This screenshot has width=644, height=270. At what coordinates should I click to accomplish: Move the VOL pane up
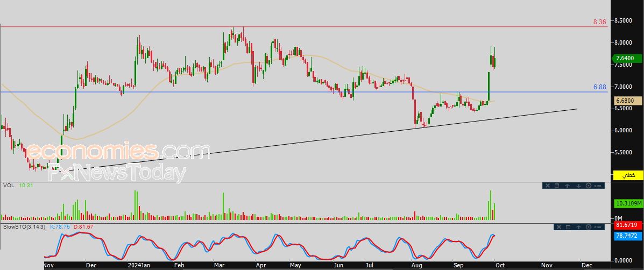[567, 186]
